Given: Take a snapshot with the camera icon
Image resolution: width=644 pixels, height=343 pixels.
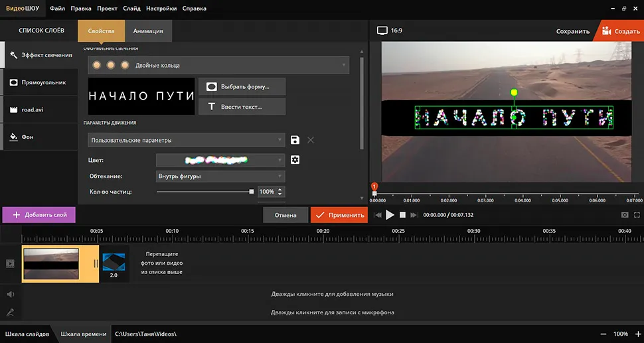Looking at the screenshot, I should (625, 215).
